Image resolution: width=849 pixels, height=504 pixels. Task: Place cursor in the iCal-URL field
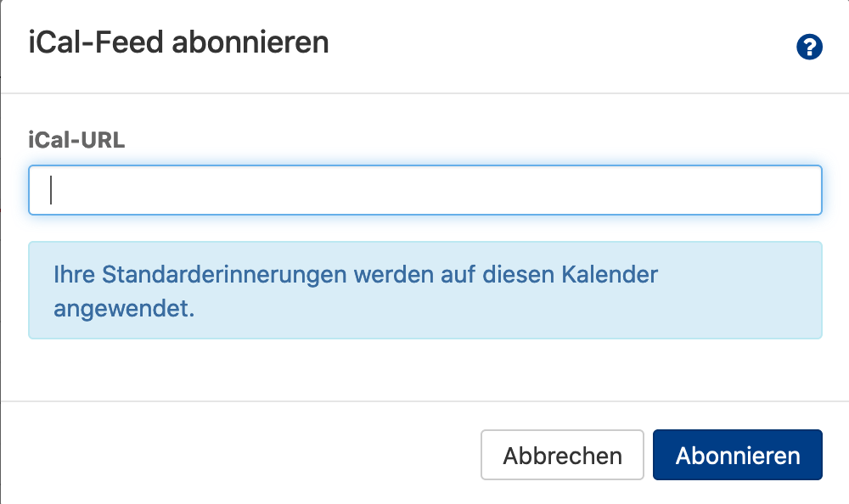tap(424, 190)
